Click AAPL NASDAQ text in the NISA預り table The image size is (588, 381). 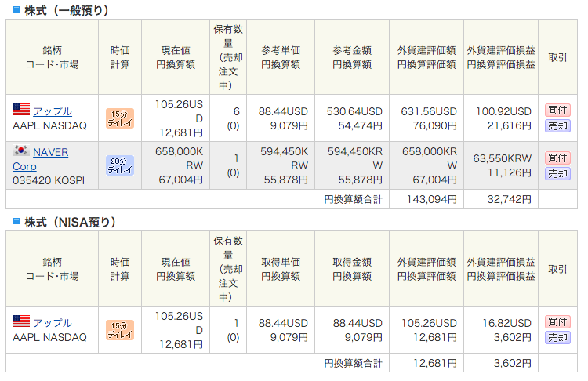click(x=49, y=337)
